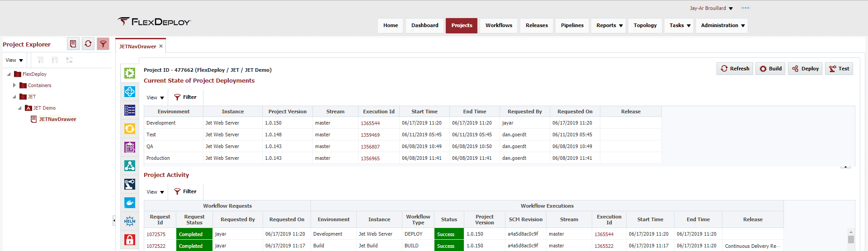This screenshot has height=251, width=868.
Task: Open request id 1072522 link
Action: pyautogui.click(x=156, y=246)
